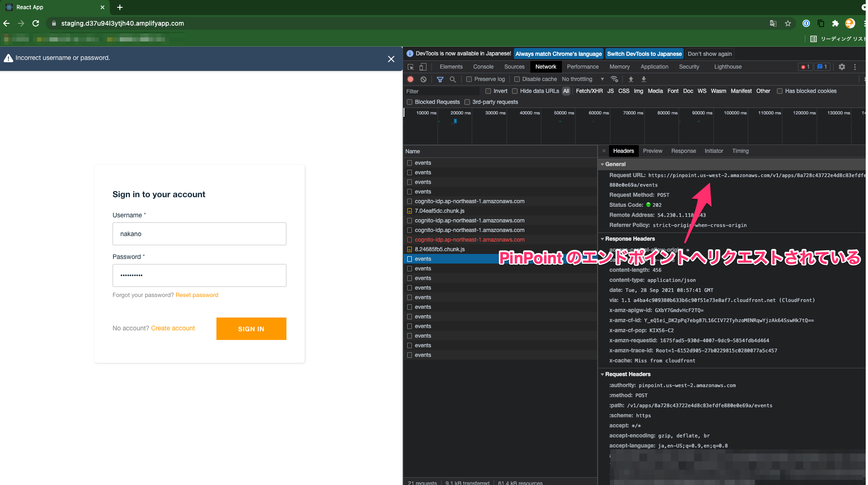The width and height of the screenshot is (868, 485).
Task: Toggle the network filter funnel icon
Action: 440,79
